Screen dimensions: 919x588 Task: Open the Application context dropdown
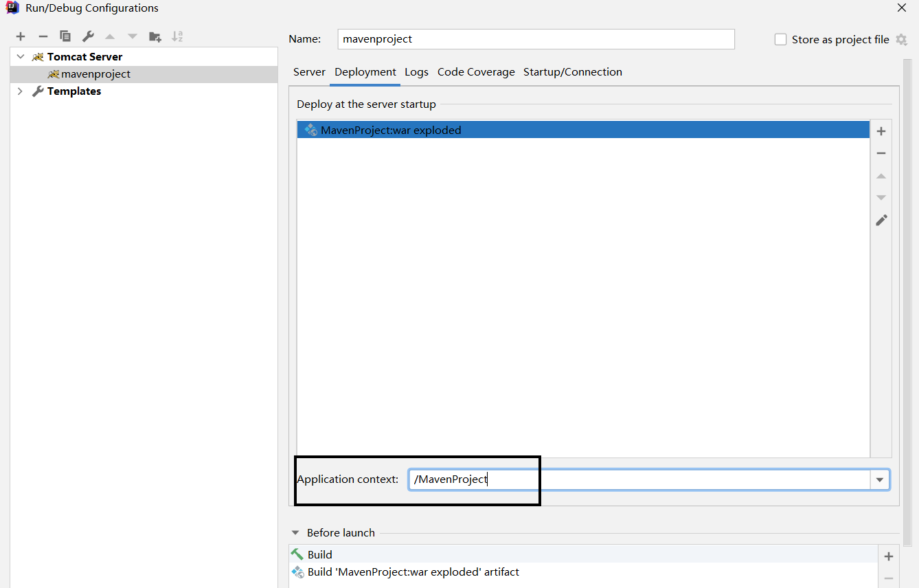pos(880,479)
